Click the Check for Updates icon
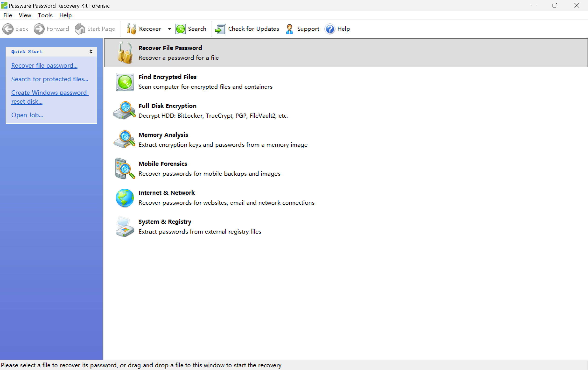This screenshot has width=588, height=370. coord(220,29)
